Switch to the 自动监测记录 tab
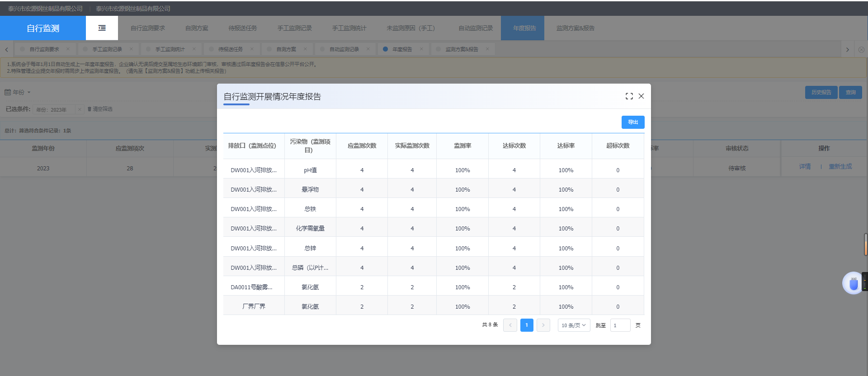Image resolution: width=868 pixels, height=376 pixels. pos(344,49)
